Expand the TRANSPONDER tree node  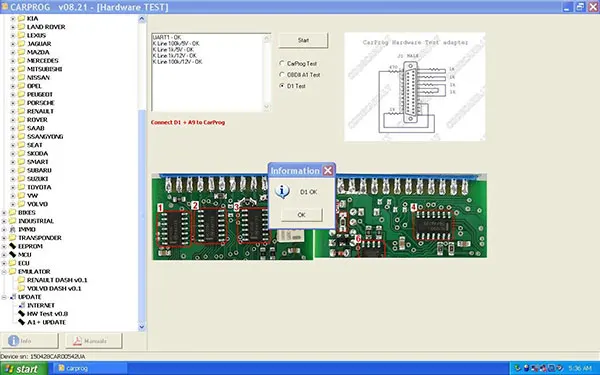pyautogui.click(x=4, y=238)
